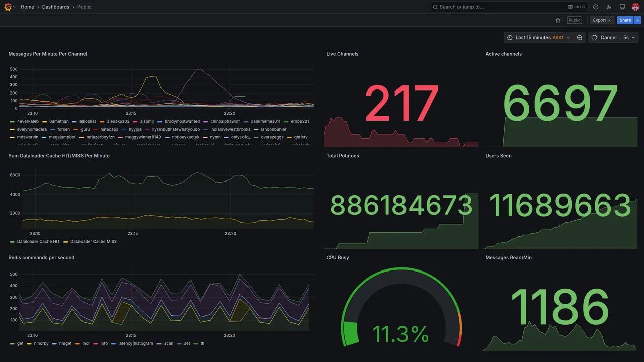Star this dashboard as favorite
644x362 pixels.
point(558,20)
